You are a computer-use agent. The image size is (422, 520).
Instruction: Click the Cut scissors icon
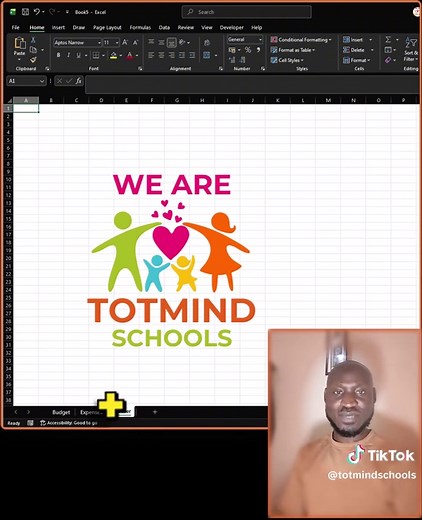tap(33, 40)
